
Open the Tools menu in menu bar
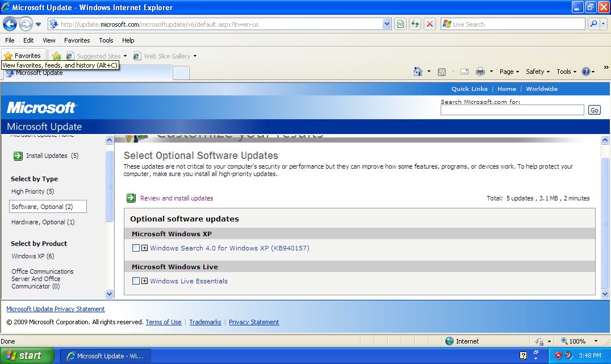pos(106,40)
